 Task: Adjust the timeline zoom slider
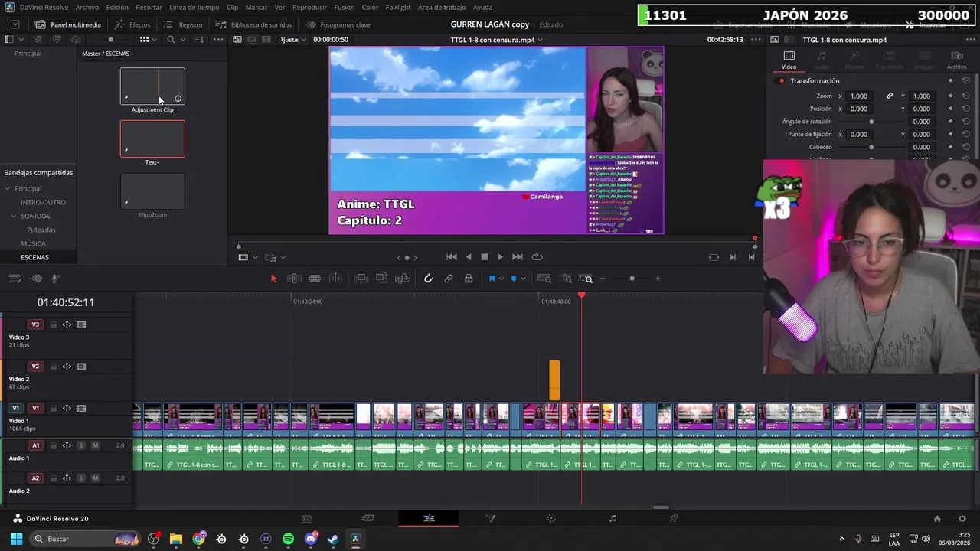[632, 279]
